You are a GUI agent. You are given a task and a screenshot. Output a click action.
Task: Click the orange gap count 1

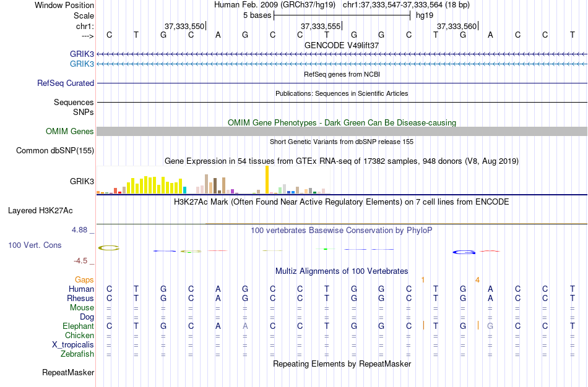click(x=423, y=280)
